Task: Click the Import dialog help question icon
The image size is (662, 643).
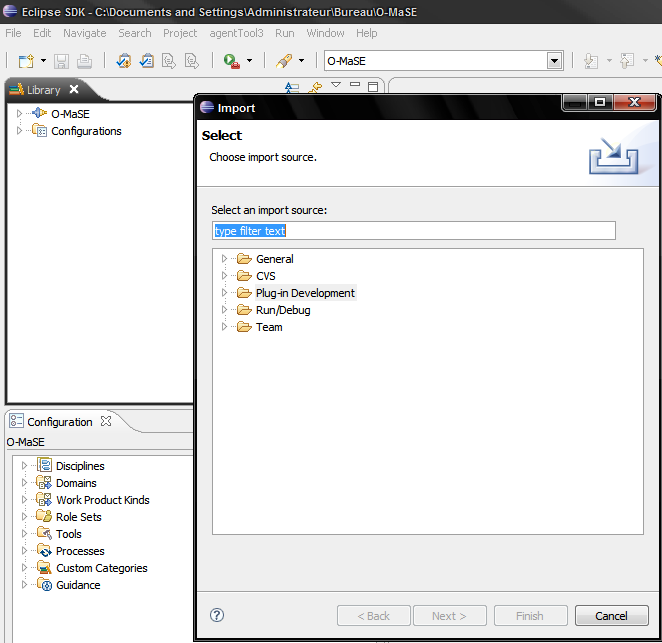Action: pyautogui.click(x=217, y=615)
